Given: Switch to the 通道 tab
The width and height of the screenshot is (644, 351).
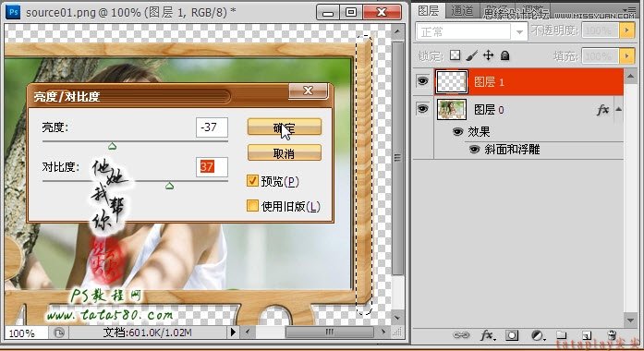Looking at the screenshot, I should (x=462, y=10).
